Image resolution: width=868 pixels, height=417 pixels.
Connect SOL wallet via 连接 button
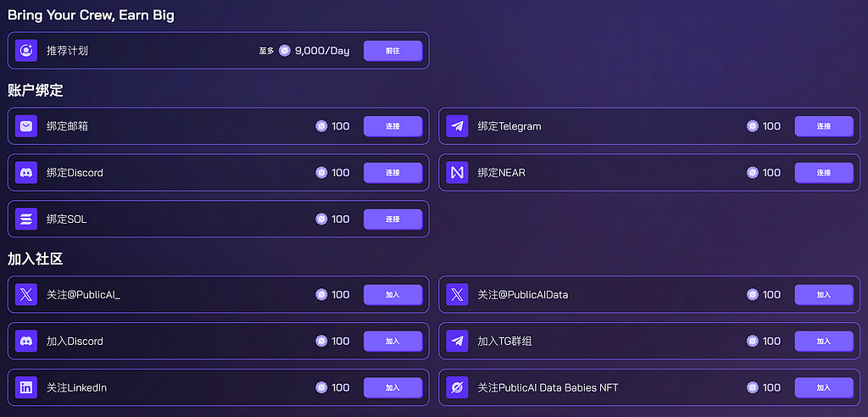coord(393,220)
